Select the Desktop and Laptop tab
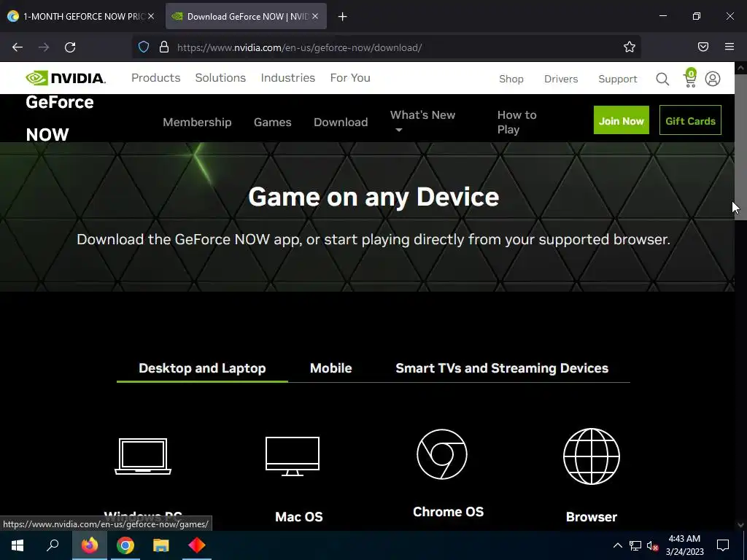The height and width of the screenshot is (560, 747). pyautogui.click(x=202, y=368)
